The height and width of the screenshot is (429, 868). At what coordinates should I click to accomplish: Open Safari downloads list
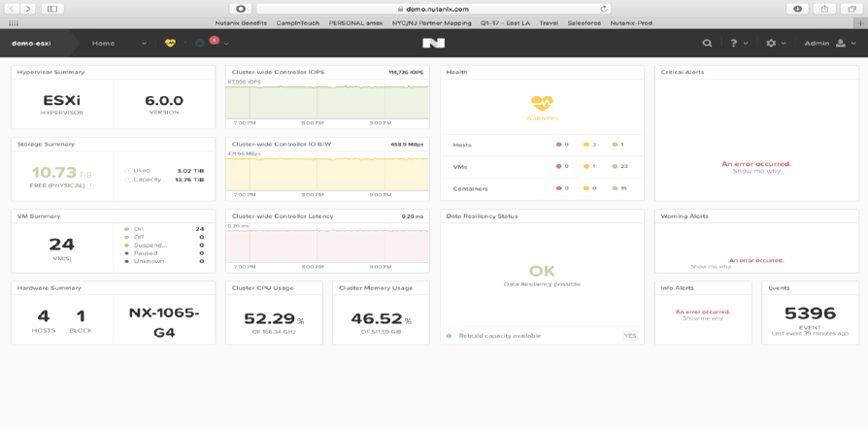click(x=798, y=9)
